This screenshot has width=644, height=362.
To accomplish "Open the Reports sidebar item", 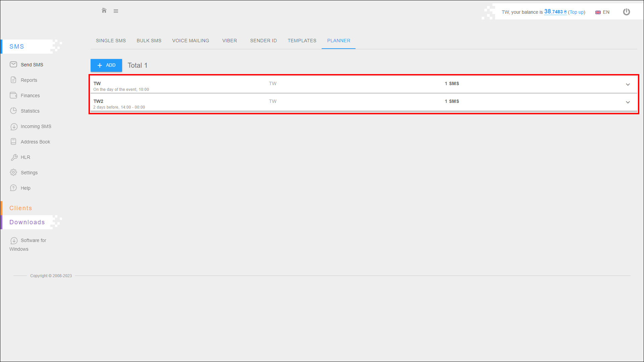I will (29, 80).
